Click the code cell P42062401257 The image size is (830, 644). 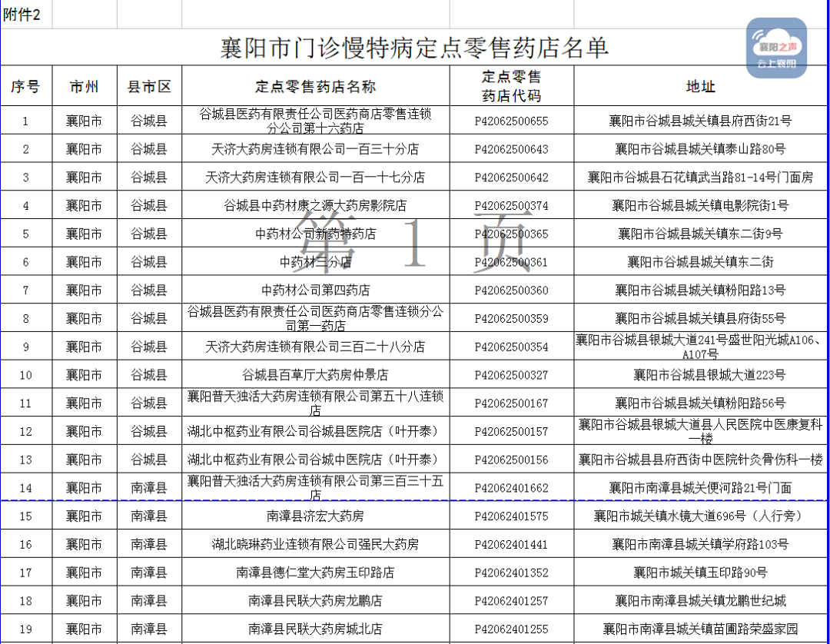[511, 601]
